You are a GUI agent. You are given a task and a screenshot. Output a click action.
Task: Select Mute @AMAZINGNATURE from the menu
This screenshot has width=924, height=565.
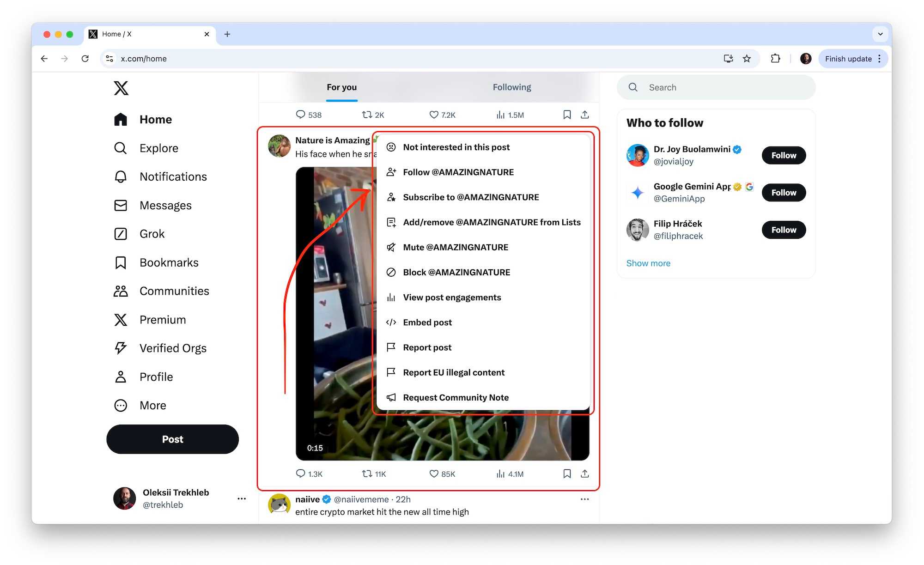pos(455,247)
